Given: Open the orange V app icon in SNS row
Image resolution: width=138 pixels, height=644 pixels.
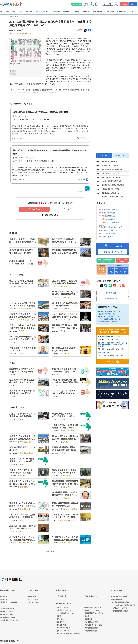Looking at the screenshot, I should click(124, 285).
